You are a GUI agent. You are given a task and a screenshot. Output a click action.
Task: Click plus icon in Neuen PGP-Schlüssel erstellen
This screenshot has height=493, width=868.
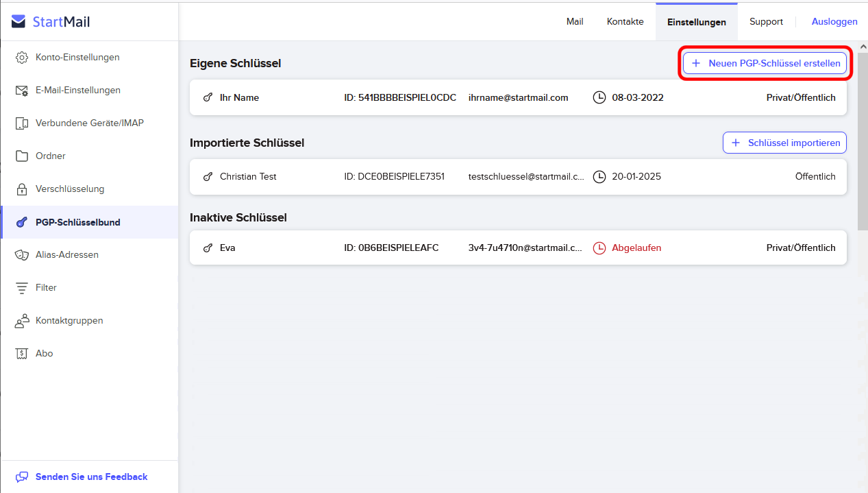pyautogui.click(x=696, y=63)
